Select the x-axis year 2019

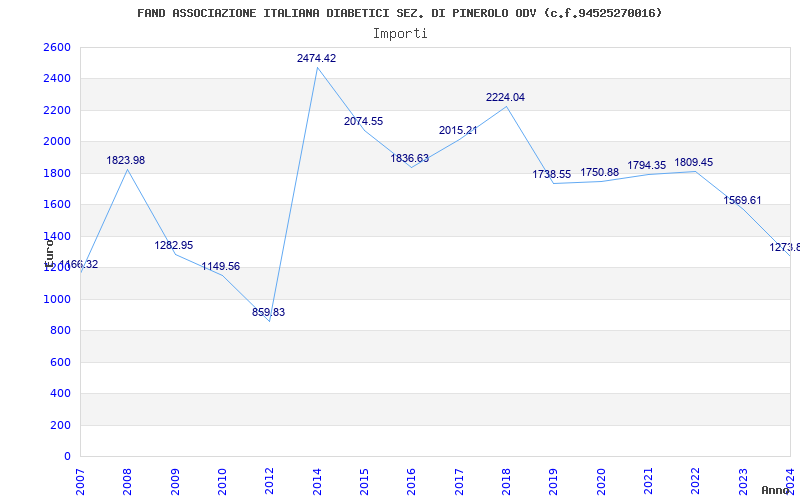tap(554, 482)
